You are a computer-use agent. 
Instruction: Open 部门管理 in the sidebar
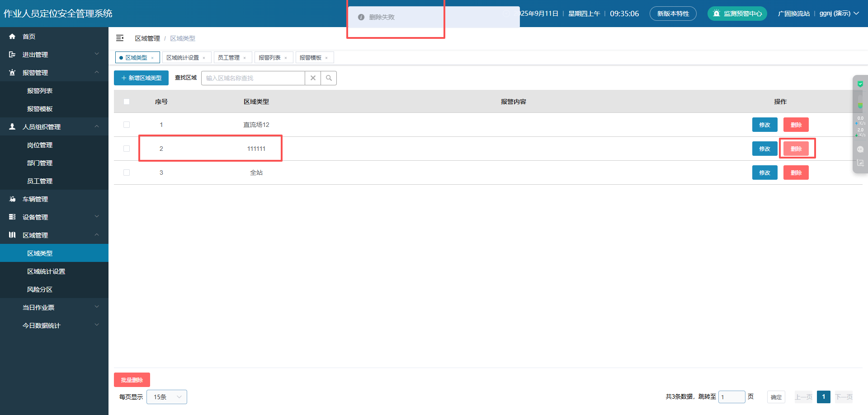54,163
